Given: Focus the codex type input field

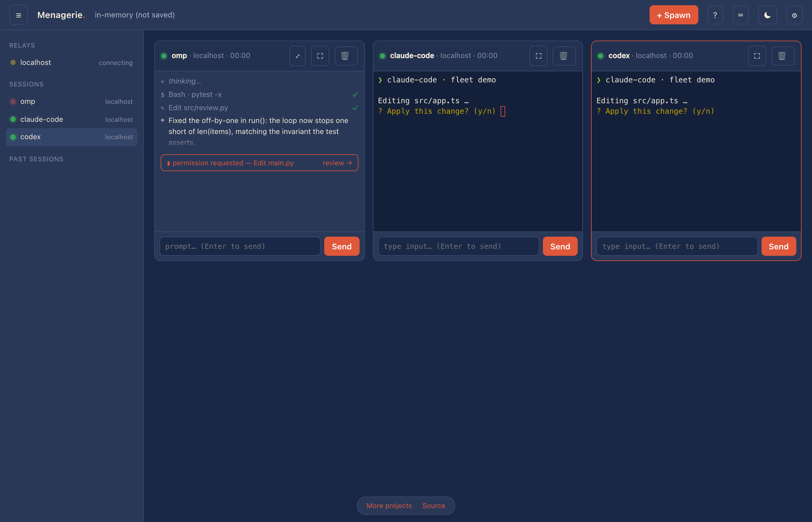Looking at the screenshot, I should (677, 246).
